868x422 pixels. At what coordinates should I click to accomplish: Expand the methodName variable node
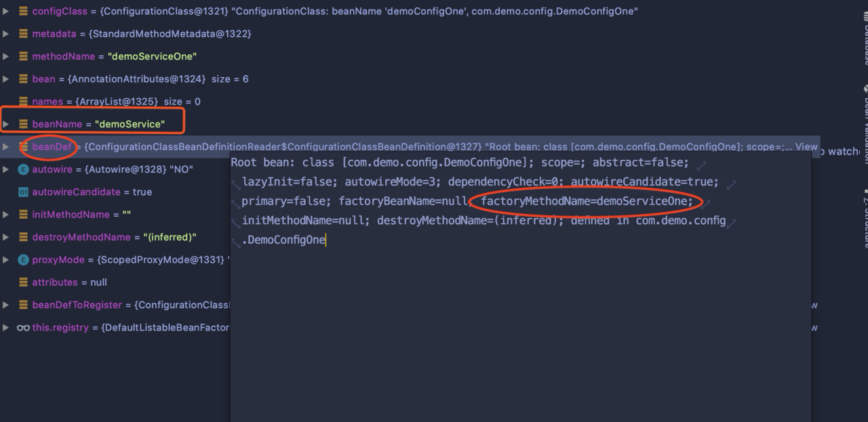(x=5, y=56)
